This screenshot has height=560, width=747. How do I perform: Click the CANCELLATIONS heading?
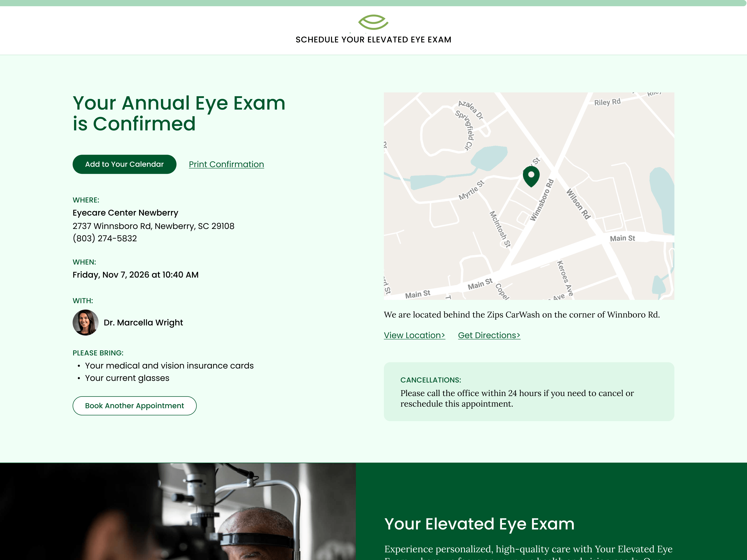click(430, 380)
